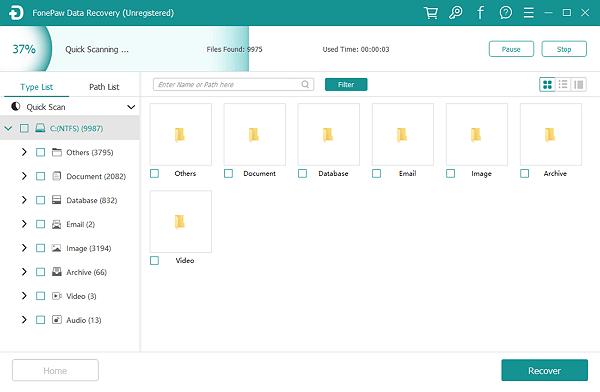Tick the checkbox under Image thumbnail

pos(451,173)
